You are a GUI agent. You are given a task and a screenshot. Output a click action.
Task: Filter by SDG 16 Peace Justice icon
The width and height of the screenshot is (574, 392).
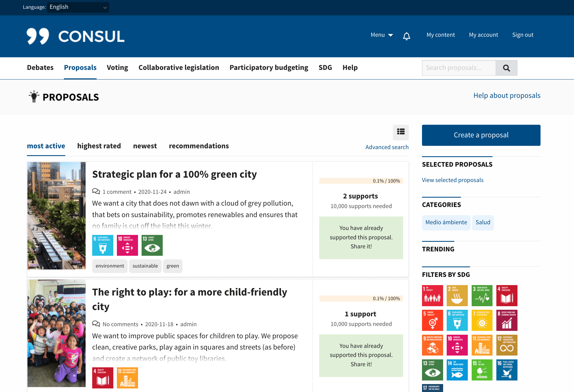tap(507, 370)
